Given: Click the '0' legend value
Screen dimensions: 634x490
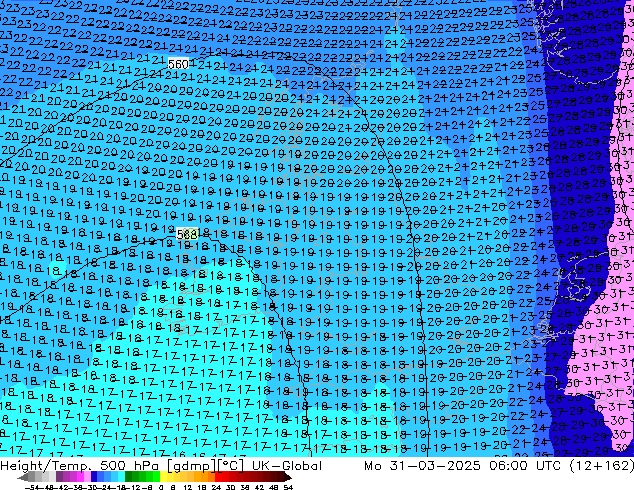Looking at the screenshot, I should point(161,487).
